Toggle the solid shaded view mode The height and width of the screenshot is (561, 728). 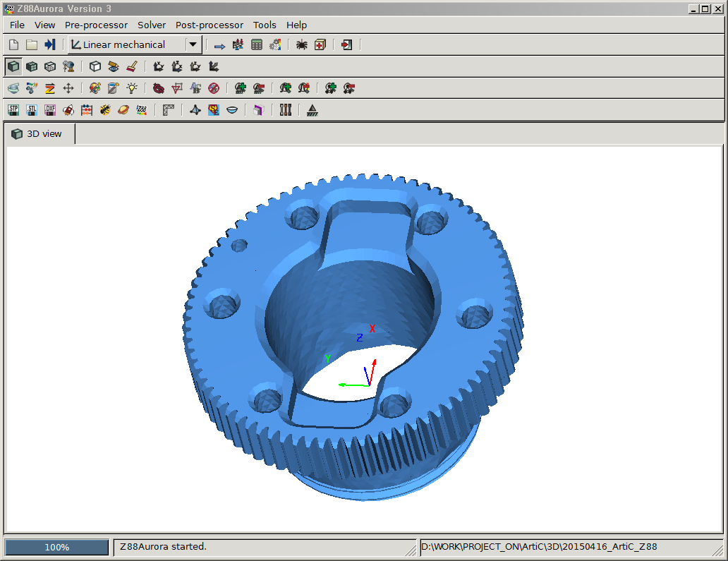coord(13,66)
